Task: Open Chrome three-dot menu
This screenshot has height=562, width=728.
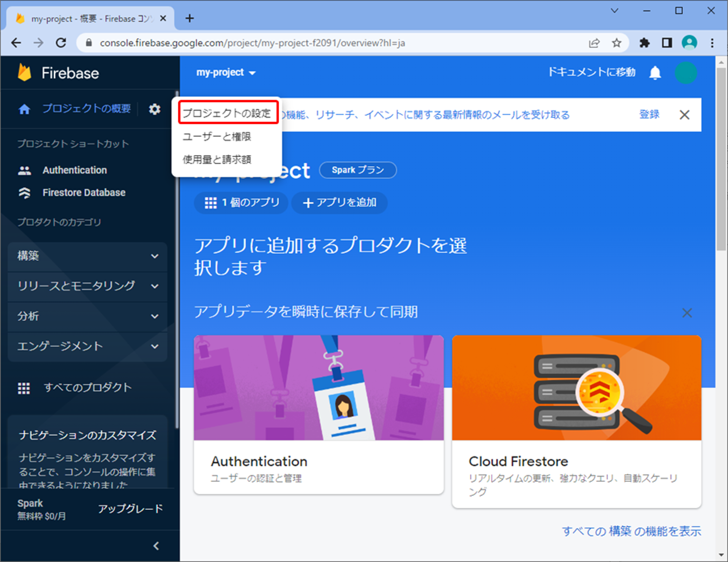Action: (x=712, y=43)
